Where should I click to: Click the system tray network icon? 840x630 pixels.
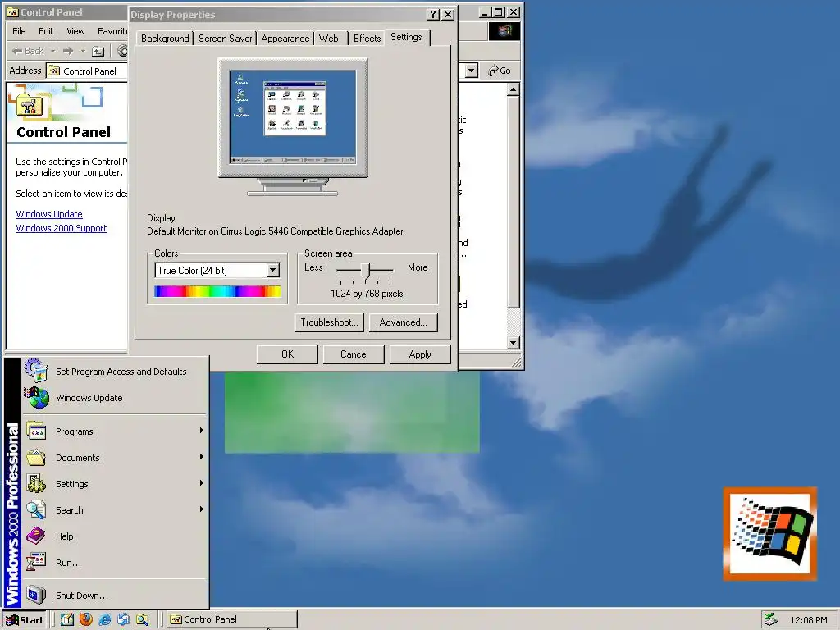pos(770,619)
